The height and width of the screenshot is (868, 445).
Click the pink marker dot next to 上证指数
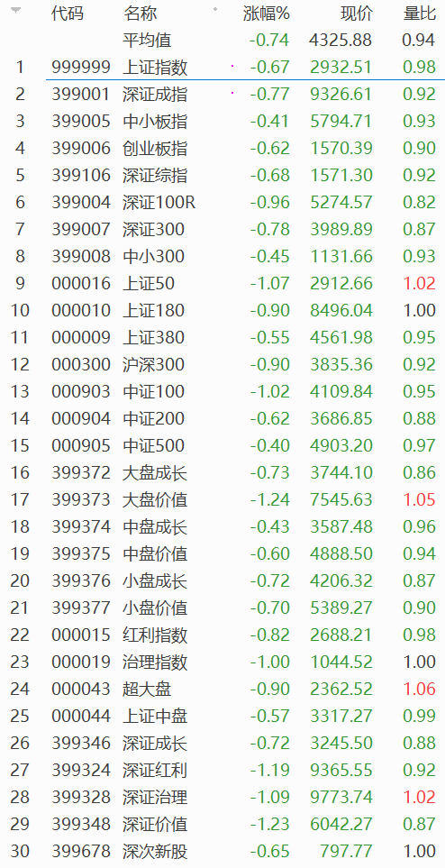coord(232,67)
